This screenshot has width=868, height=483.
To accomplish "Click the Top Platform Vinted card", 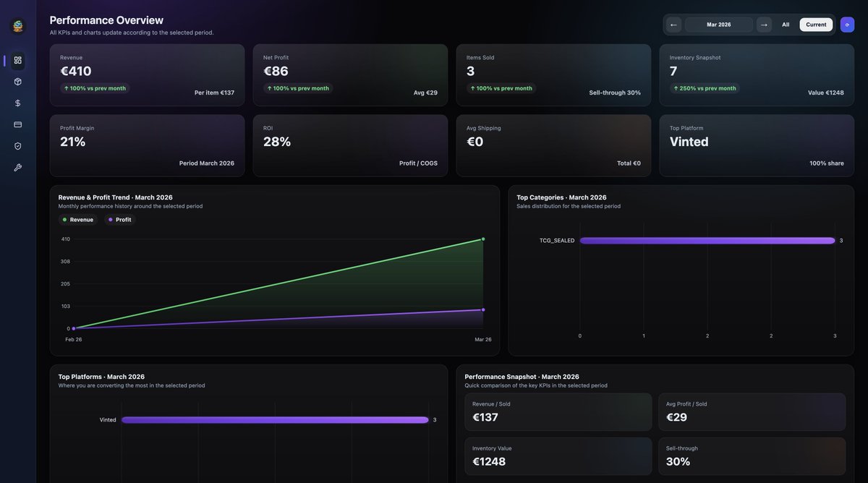I will pos(757,145).
